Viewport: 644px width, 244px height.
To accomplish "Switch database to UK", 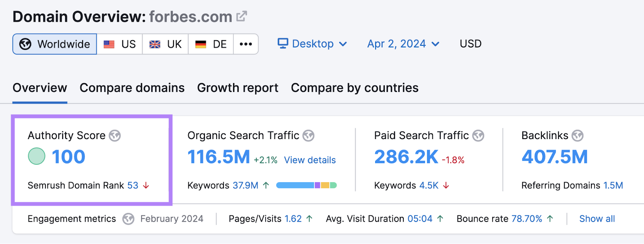I will (165, 44).
